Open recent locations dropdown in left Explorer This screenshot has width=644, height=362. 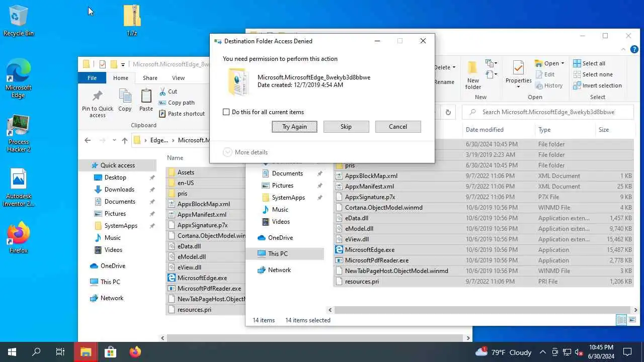tap(114, 140)
